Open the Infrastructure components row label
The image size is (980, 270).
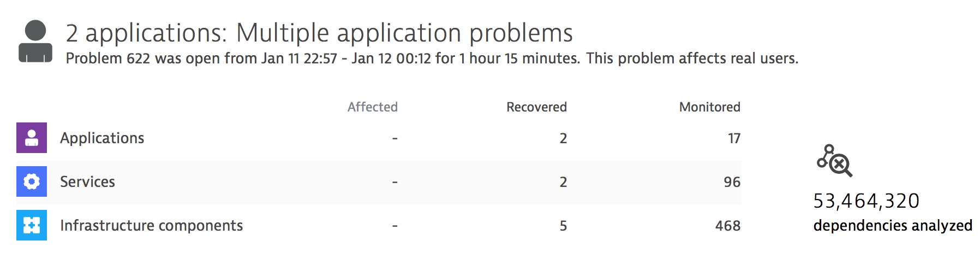click(x=151, y=226)
